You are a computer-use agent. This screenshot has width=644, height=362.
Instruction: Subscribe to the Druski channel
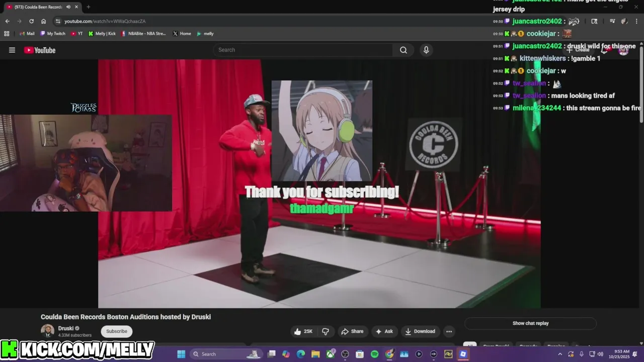coord(117,331)
